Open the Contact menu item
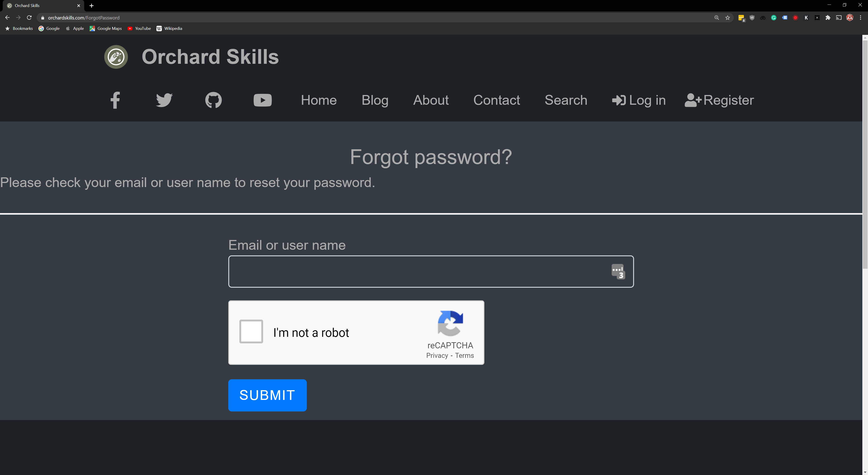The image size is (868, 475). pos(497,100)
